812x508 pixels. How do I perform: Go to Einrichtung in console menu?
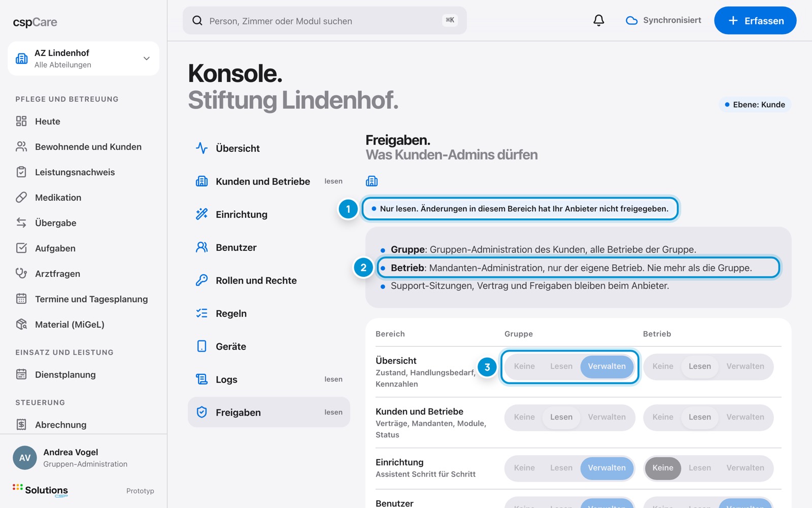tap(269, 214)
